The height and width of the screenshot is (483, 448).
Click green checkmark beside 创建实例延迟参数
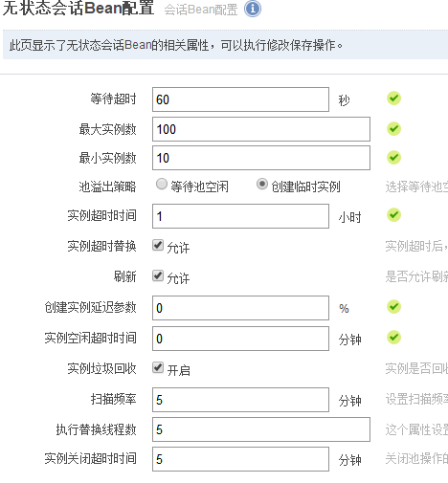[x=394, y=307]
